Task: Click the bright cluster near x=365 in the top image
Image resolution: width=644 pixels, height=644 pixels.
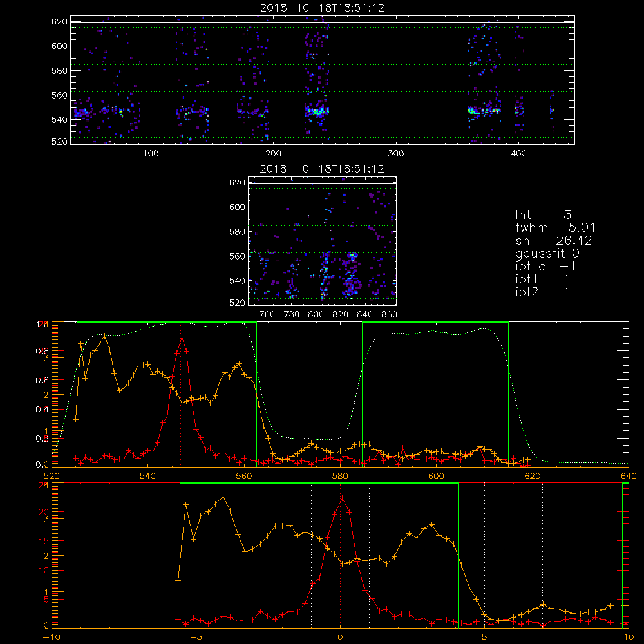Action: pyautogui.click(x=473, y=111)
